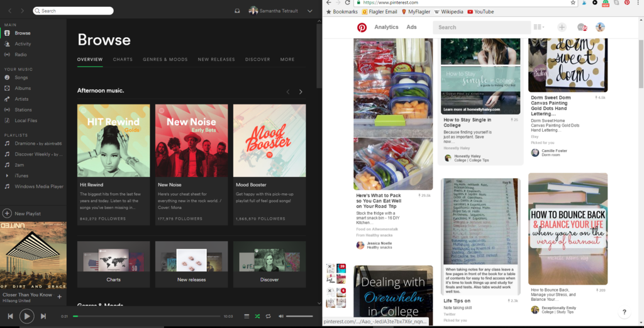Click the song progress bar

pos(147,316)
